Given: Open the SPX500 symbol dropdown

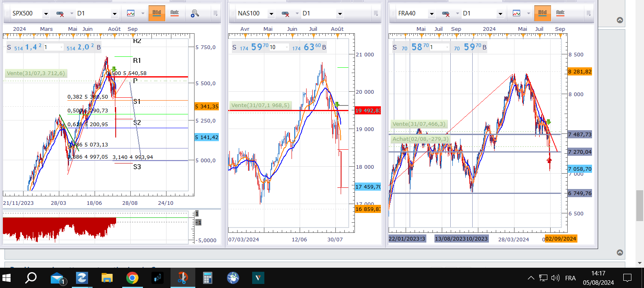Looking at the screenshot, I should pyautogui.click(x=46, y=14).
